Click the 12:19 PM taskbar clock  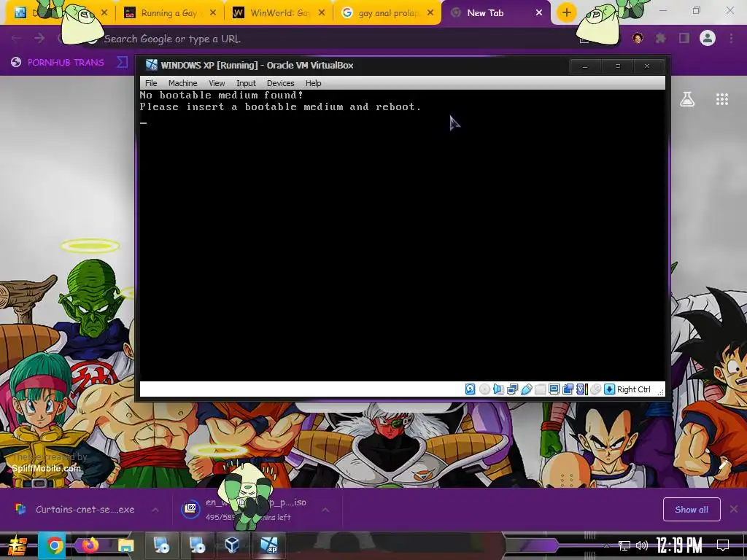click(x=679, y=545)
